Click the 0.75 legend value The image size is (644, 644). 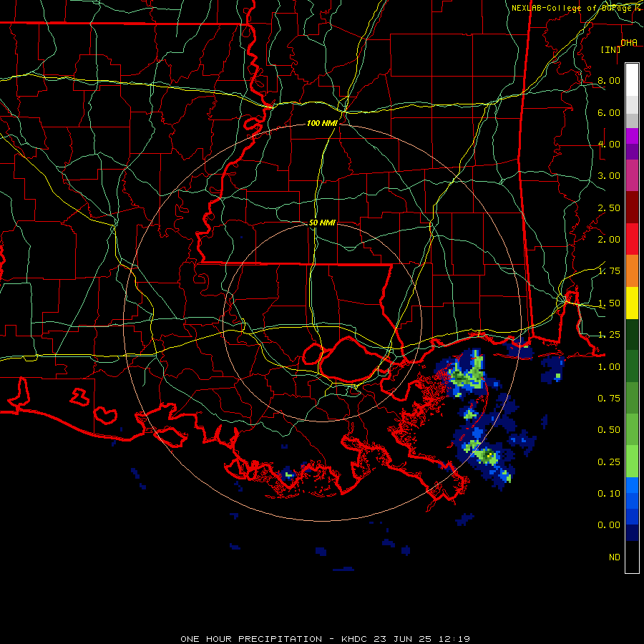click(609, 399)
